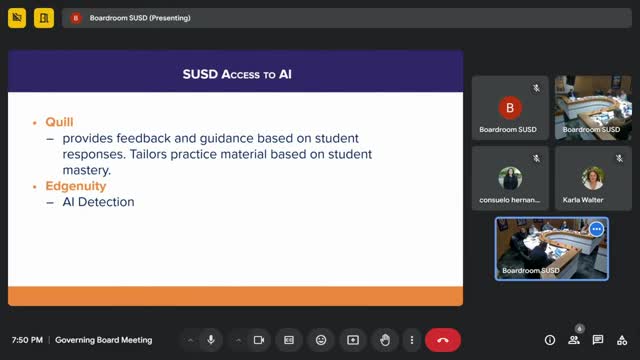Raise your hand in the meeting
The width and height of the screenshot is (640, 360).
point(385,340)
